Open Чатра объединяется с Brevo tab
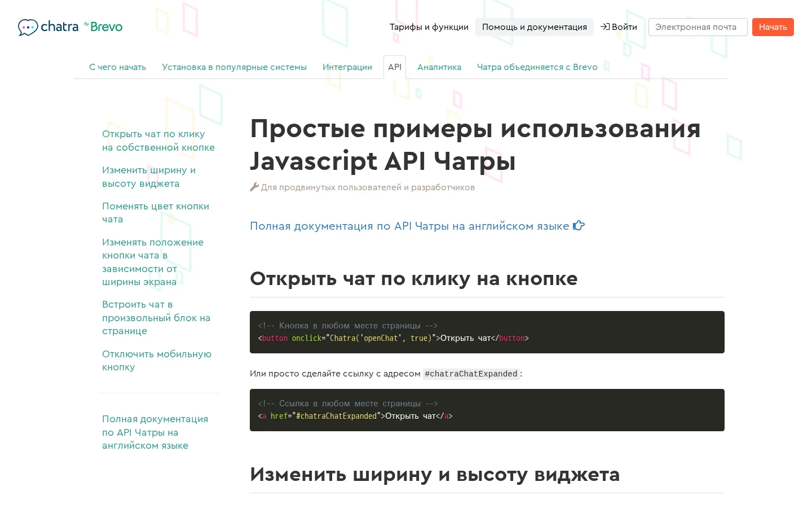This screenshot has height=508, width=812. (537, 67)
